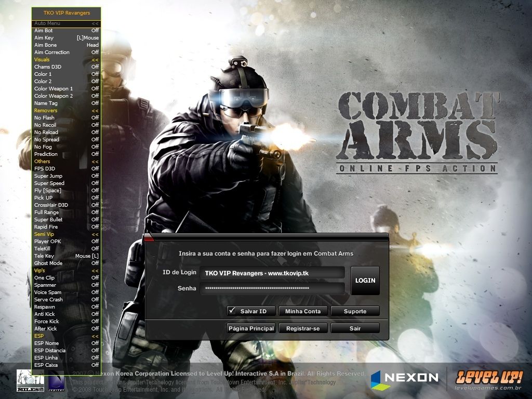Viewport: 532px width, 399px height.
Task: Select the Anti Kick menu row
Action: click(x=66, y=314)
